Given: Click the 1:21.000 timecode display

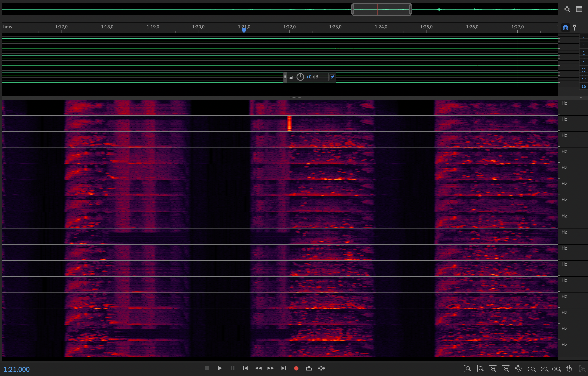Looking at the screenshot, I should pyautogui.click(x=17, y=369).
